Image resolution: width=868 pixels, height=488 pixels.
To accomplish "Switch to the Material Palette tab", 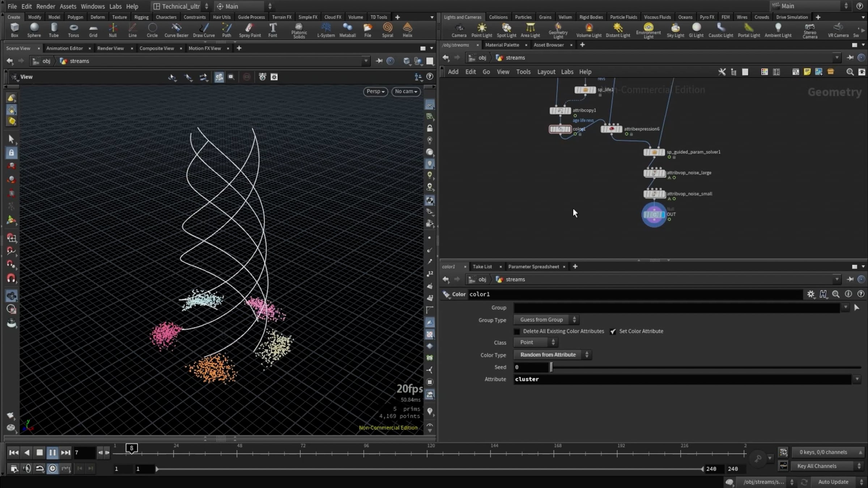I will click(502, 45).
